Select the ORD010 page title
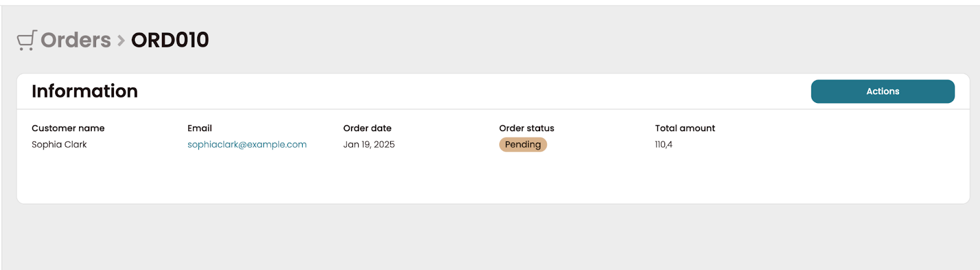Image resolution: width=980 pixels, height=270 pixels. (x=170, y=40)
